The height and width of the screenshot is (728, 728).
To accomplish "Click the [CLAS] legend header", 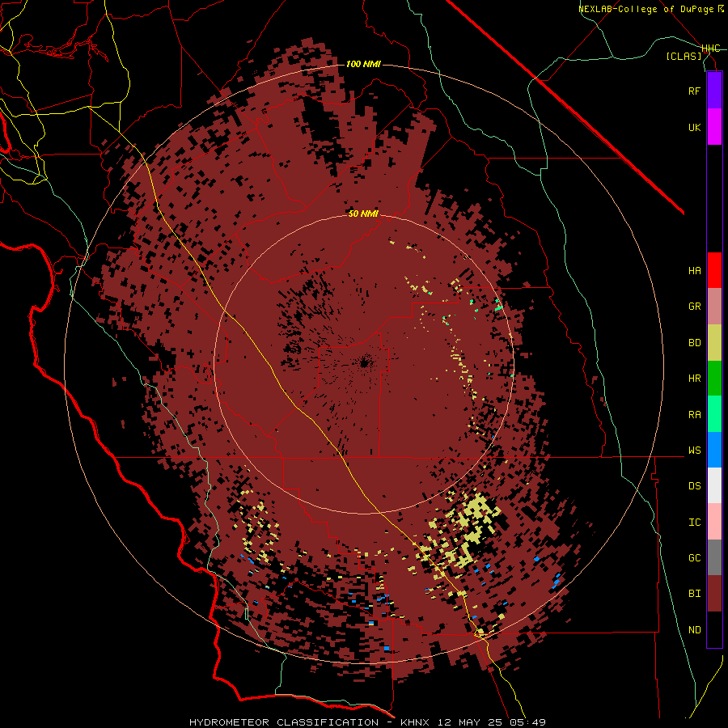I will 684,57.
